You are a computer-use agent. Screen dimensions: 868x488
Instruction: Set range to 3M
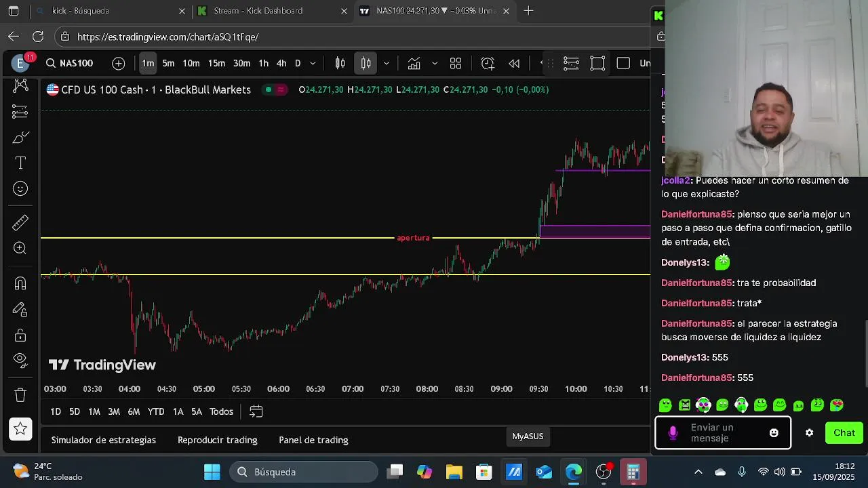[x=114, y=411]
